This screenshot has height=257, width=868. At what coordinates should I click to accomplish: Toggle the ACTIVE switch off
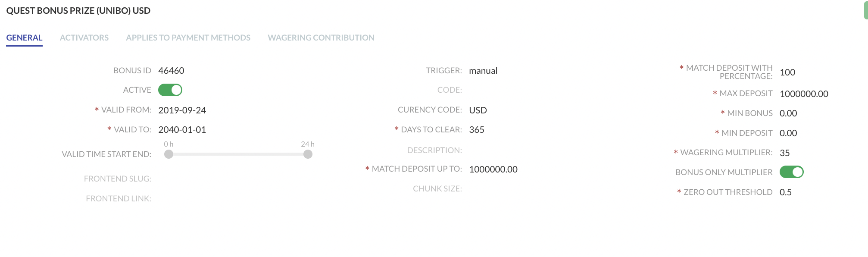click(171, 90)
